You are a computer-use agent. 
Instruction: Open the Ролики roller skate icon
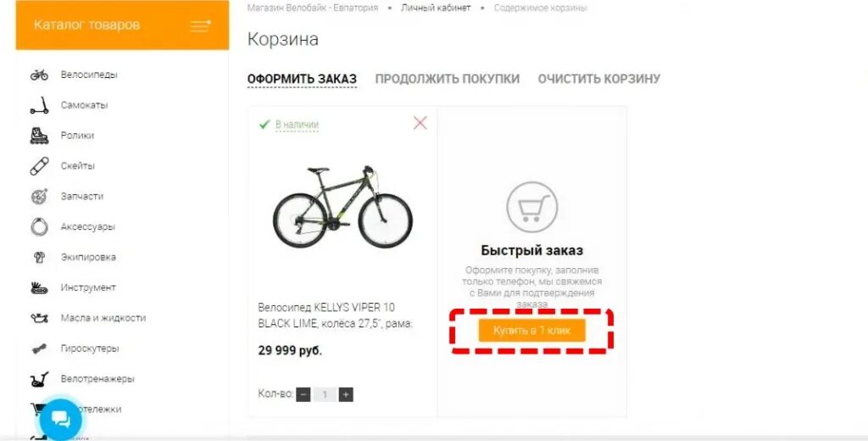pyautogui.click(x=39, y=135)
